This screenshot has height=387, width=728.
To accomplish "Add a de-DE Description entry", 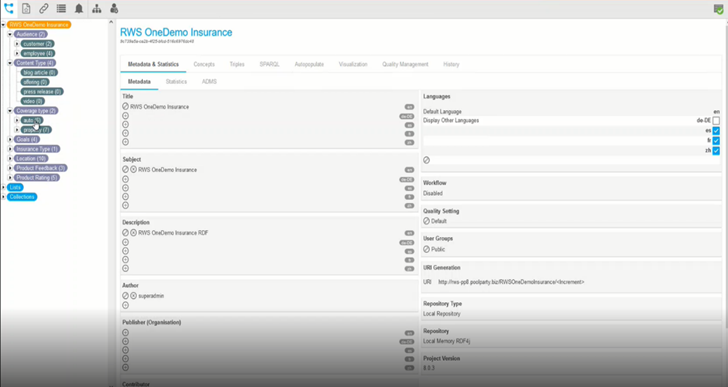I will point(125,242).
